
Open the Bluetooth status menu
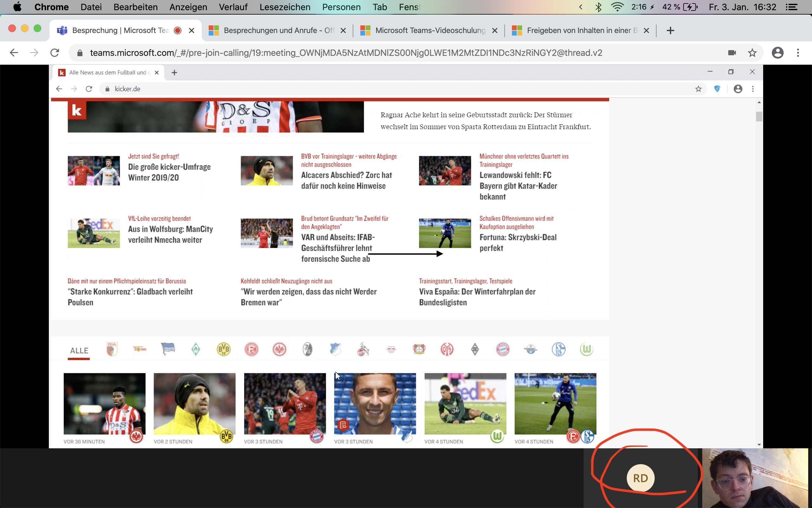click(598, 7)
